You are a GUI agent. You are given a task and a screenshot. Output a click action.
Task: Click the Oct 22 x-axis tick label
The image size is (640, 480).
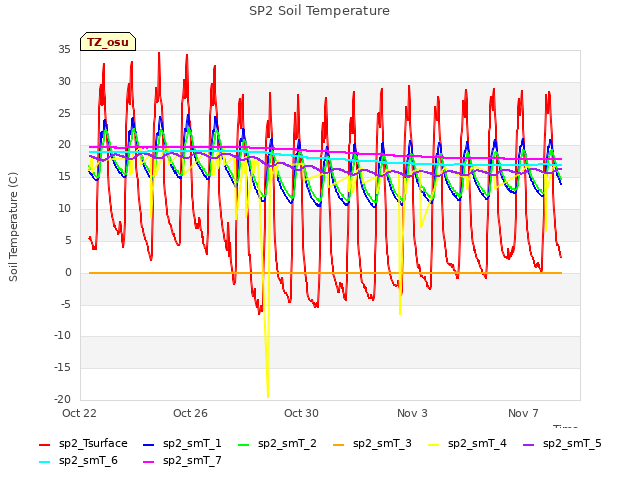[x=79, y=413]
